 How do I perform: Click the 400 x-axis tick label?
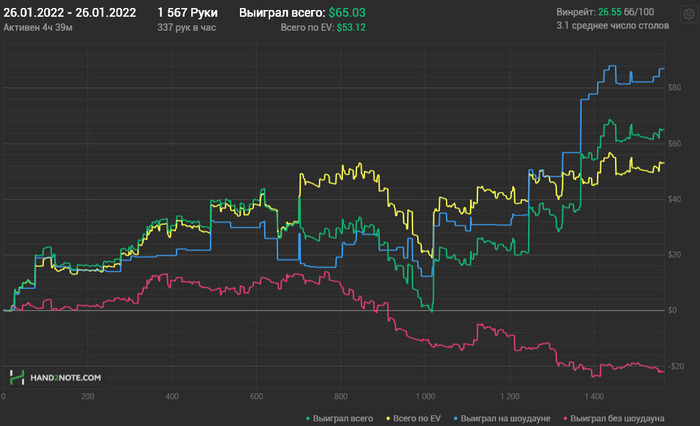pyautogui.click(x=172, y=396)
